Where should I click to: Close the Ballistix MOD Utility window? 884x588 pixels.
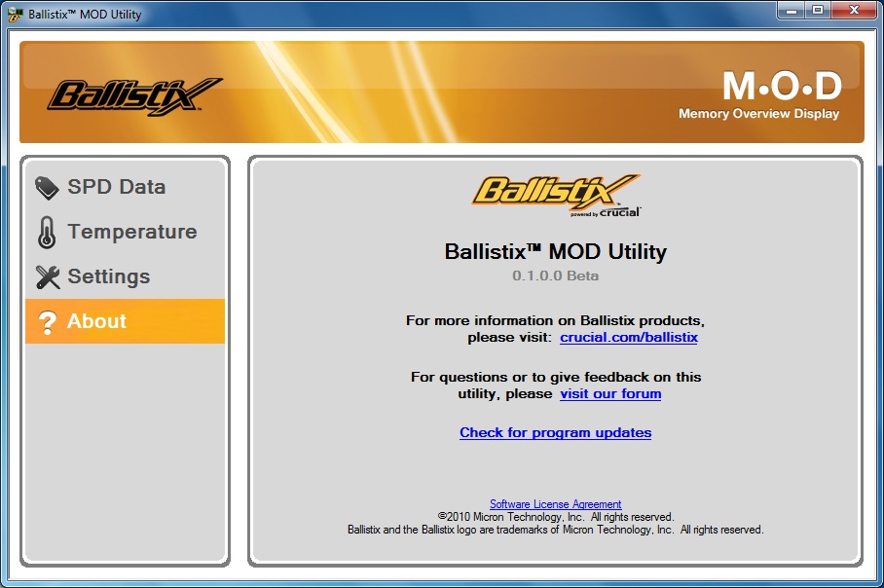854,11
